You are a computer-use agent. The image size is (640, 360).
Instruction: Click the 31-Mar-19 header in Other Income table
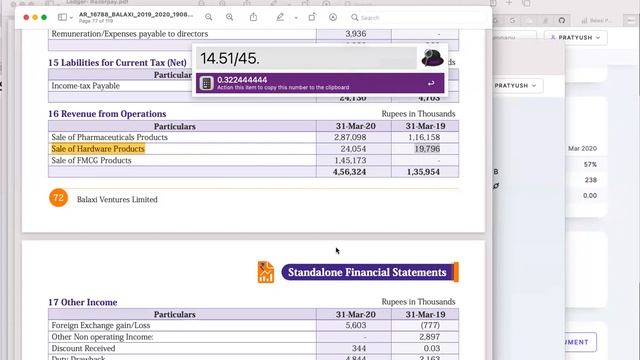pyautogui.click(x=425, y=314)
